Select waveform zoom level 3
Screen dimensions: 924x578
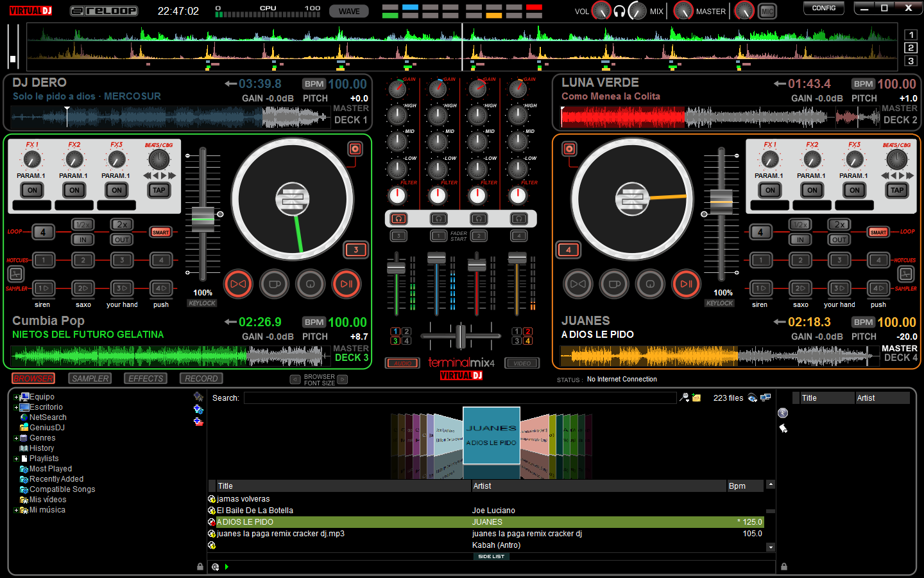tap(911, 60)
